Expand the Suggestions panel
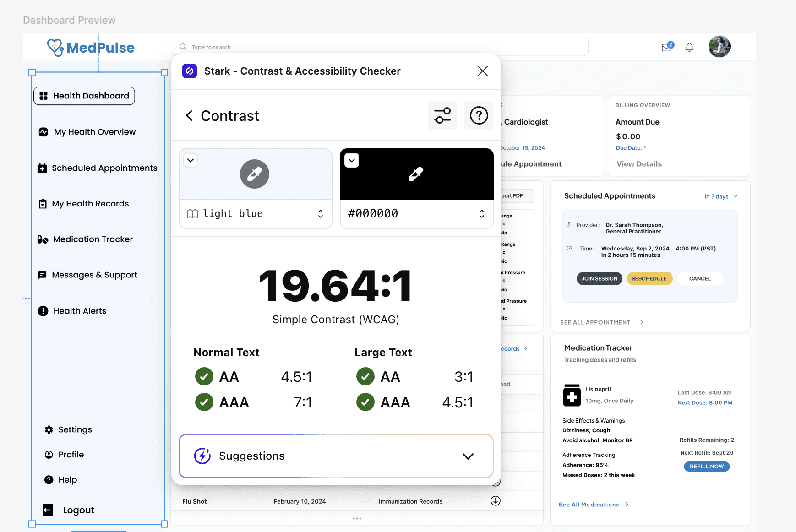Screen dimensions: 796x532 (336, 456)
